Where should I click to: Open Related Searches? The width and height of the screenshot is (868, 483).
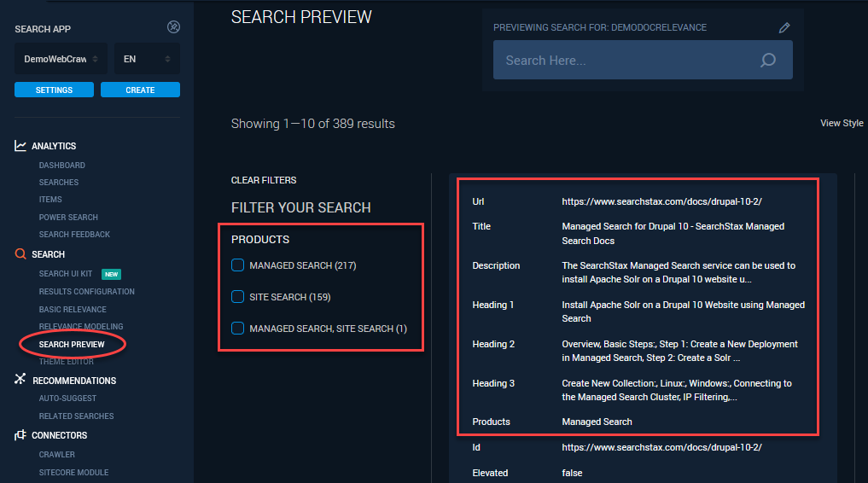click(77, 416)
